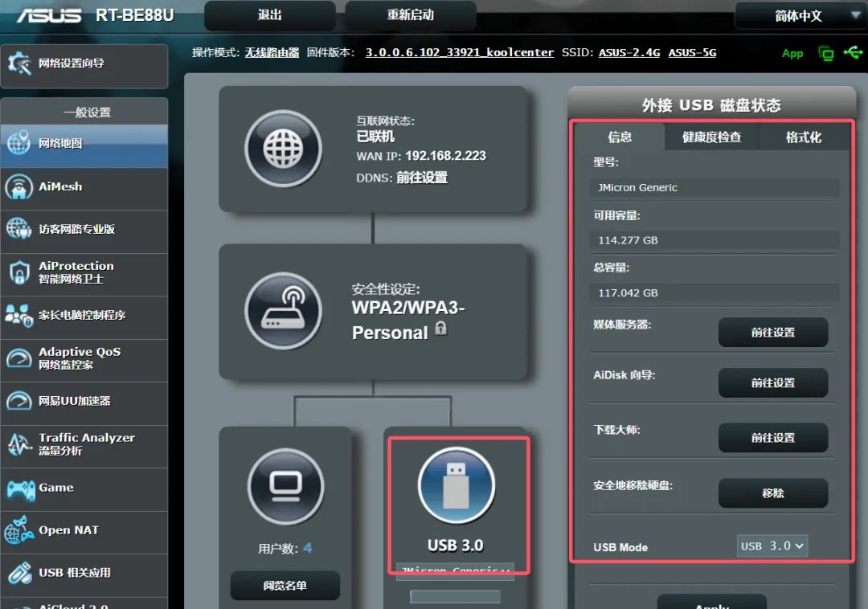This screenshot has height=609, width=868.
Task: Click the client count number 4
Action: tap(307, 548)
